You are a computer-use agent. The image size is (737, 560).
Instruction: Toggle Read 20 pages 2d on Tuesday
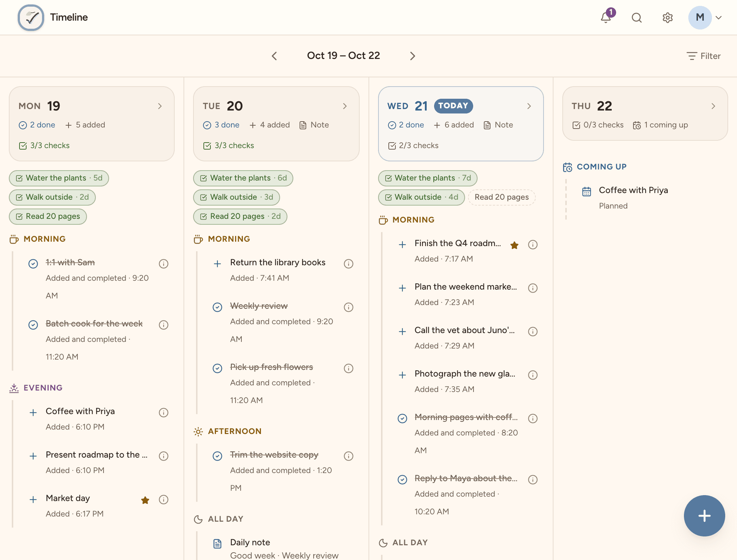click(x=240, y=216)
